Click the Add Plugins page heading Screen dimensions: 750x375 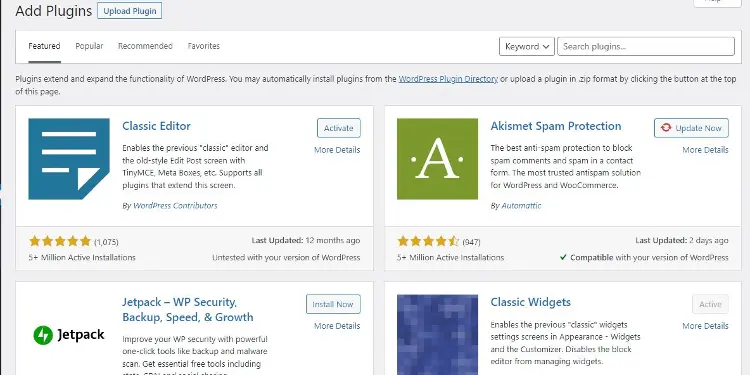pos(54,11)
